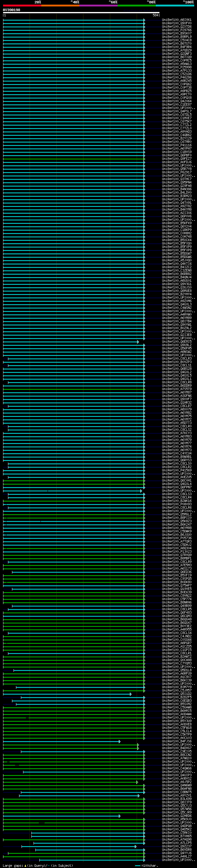197x868 pixels.
Task: Click the cyan =100char scale bar
Action: click(x=138, y=866)
